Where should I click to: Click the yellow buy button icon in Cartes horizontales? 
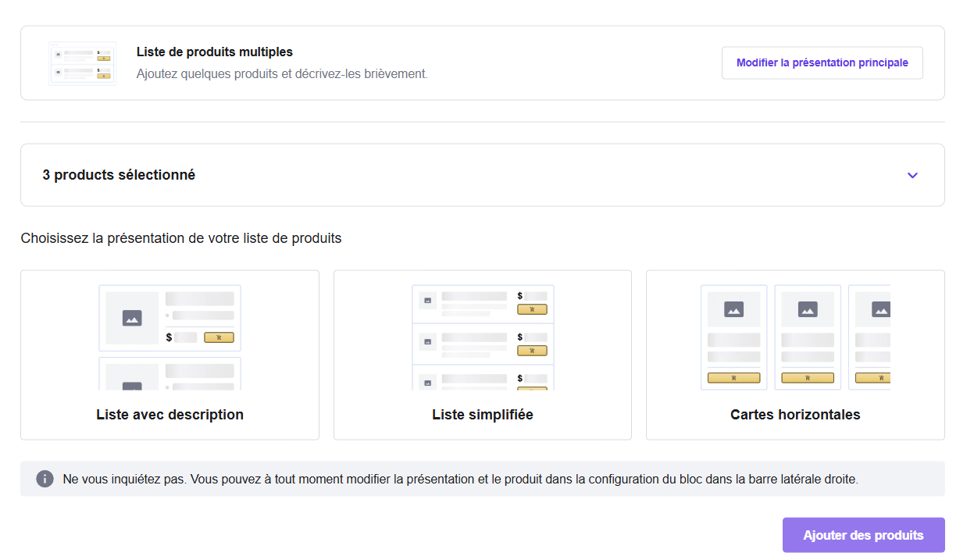[x=733, y=378]
